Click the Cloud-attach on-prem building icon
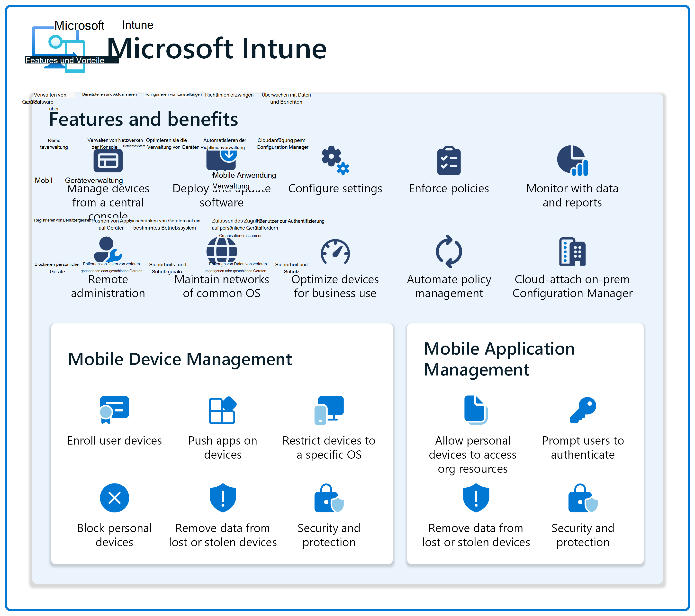Viewport: 695px width, 616px height. (572, 251)
